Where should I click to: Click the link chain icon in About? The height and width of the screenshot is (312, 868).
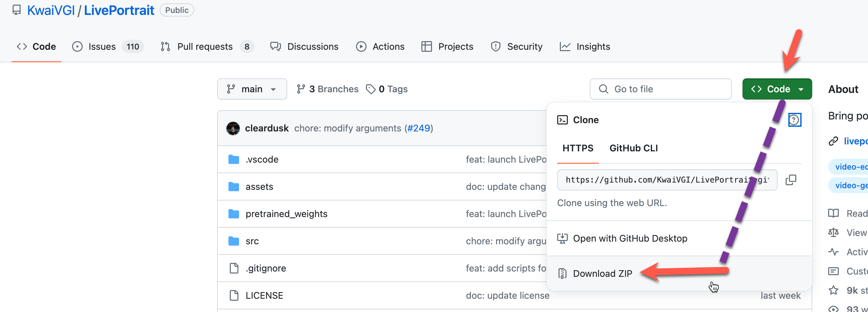pyautogui.click(x=833, y=141)
